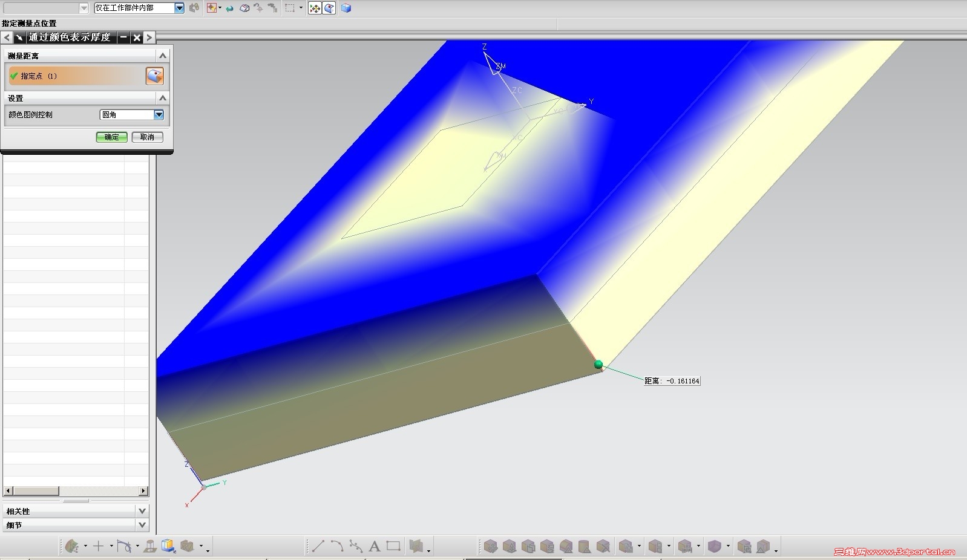Click the copy face cube icon
The width and height of the screenshot is (967, 560).
(626, 547)
